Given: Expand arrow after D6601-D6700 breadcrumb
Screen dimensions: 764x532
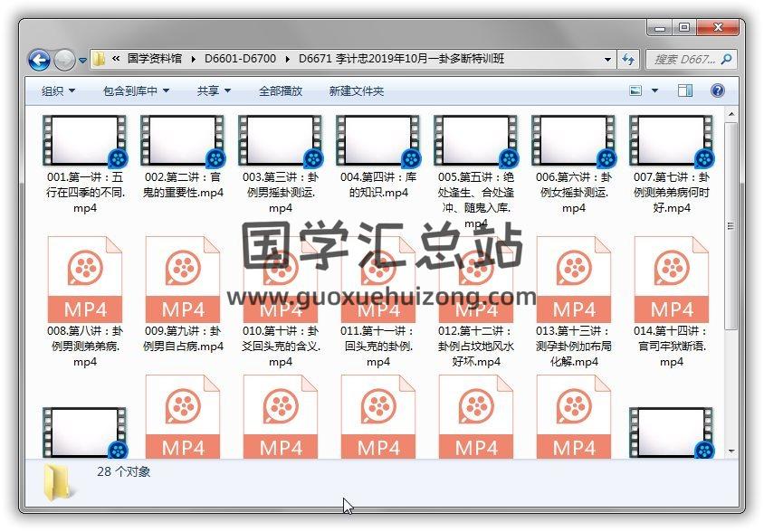Looking at the screenshot, I should click(x=288, y=60).
